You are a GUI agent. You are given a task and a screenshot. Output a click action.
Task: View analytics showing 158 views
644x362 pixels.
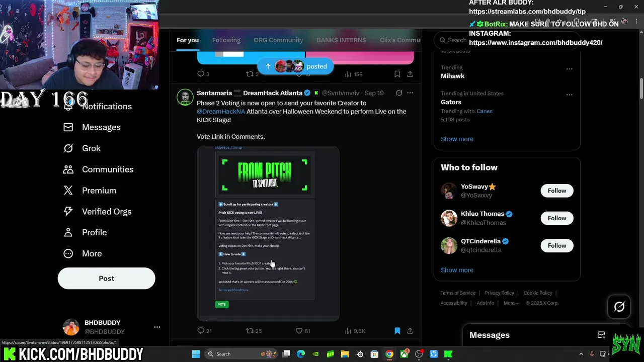pos(354,74)
